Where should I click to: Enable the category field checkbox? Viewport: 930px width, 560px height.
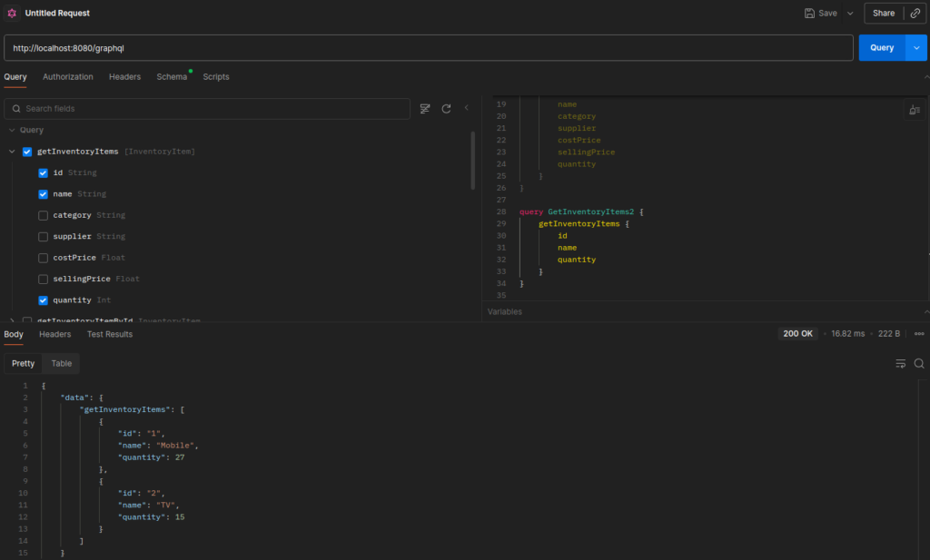43,215
